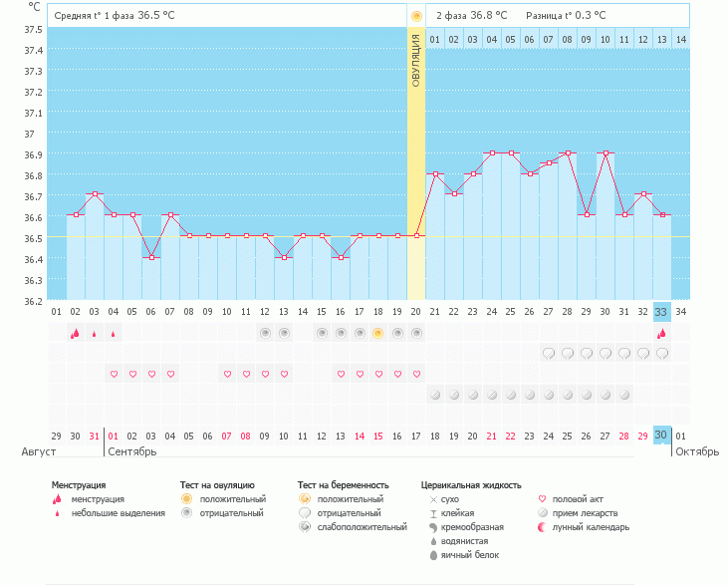This screenshot has height=585, width=728.
Task: Click the positive ovulation test icon on day 18
Action: coord(377,333)
